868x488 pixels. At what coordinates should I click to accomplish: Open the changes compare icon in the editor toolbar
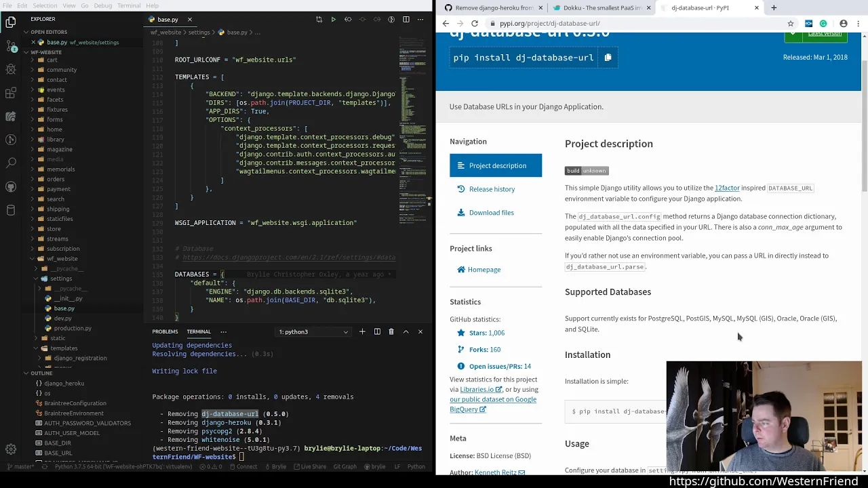tap(319, 20)
